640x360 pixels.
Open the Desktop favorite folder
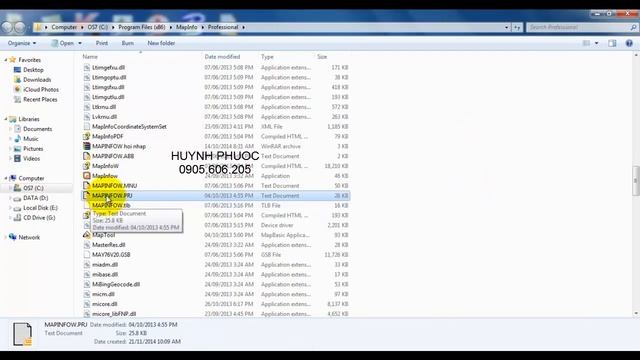[x=33, y=70]
